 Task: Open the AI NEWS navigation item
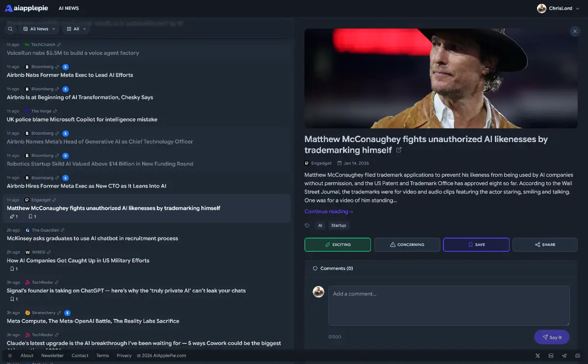[69, 8]
